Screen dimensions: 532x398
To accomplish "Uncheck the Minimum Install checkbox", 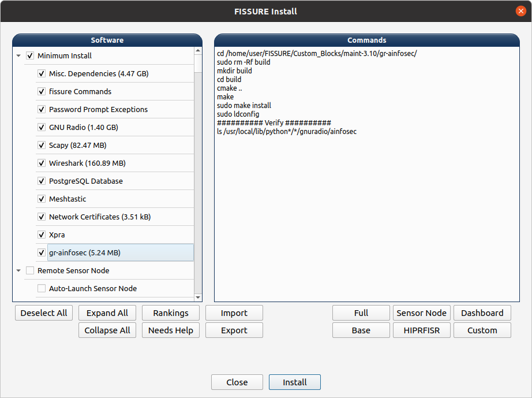I will click(30, 55).
